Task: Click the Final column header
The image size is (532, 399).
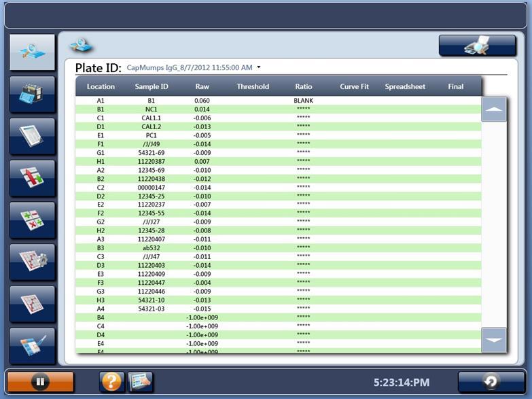Action: 456,86
